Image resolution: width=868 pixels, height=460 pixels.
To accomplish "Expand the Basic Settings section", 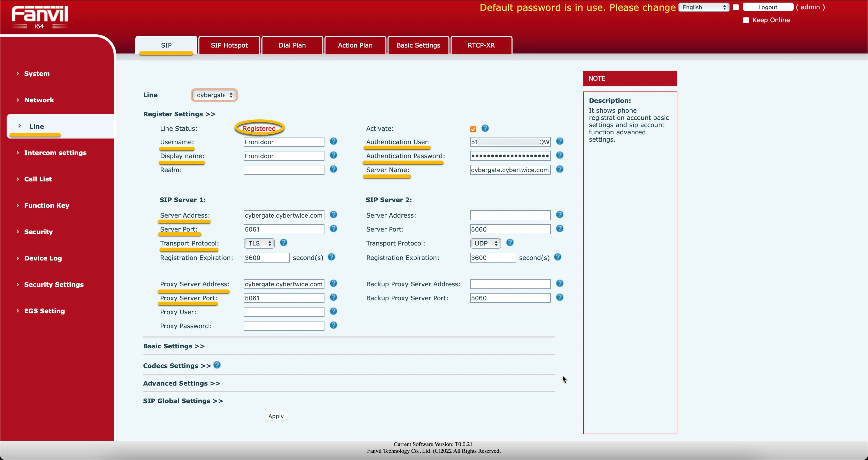I will 174,346.
